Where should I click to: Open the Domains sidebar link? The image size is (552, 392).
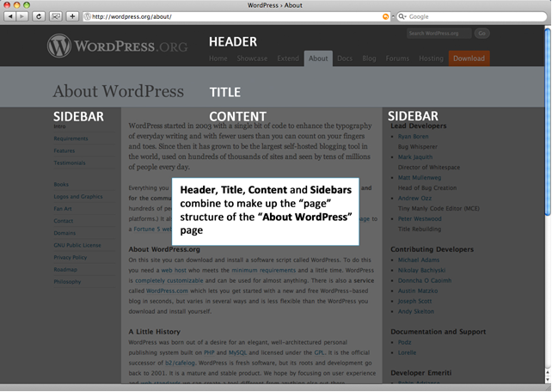(64, 233)
